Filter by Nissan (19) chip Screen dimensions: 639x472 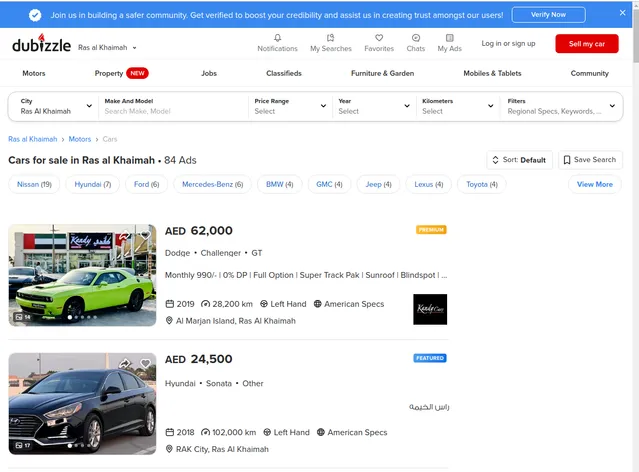[x=34, y=184]
